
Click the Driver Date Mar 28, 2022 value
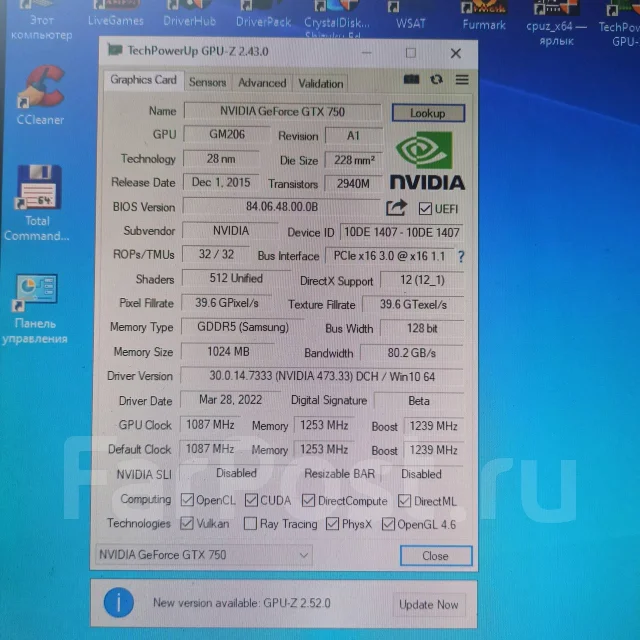click(231, 400)
